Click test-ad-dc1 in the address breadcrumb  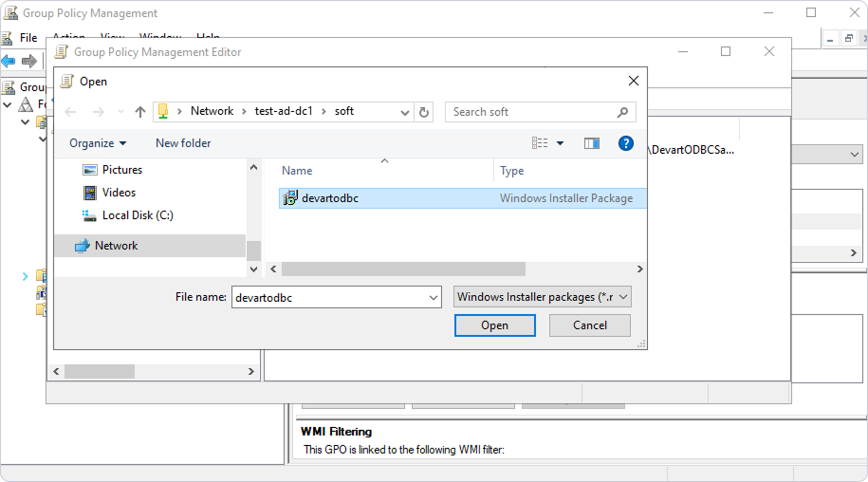pos(284,111)
